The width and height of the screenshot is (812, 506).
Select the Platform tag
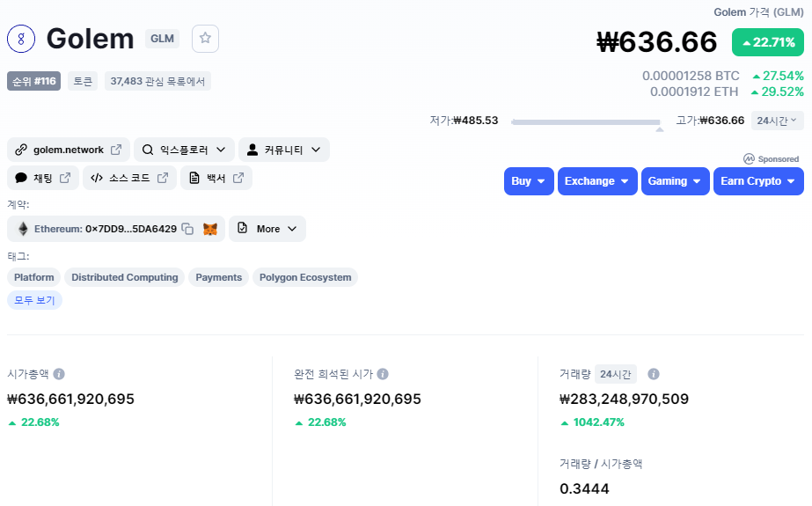click(x=33, y=277)
